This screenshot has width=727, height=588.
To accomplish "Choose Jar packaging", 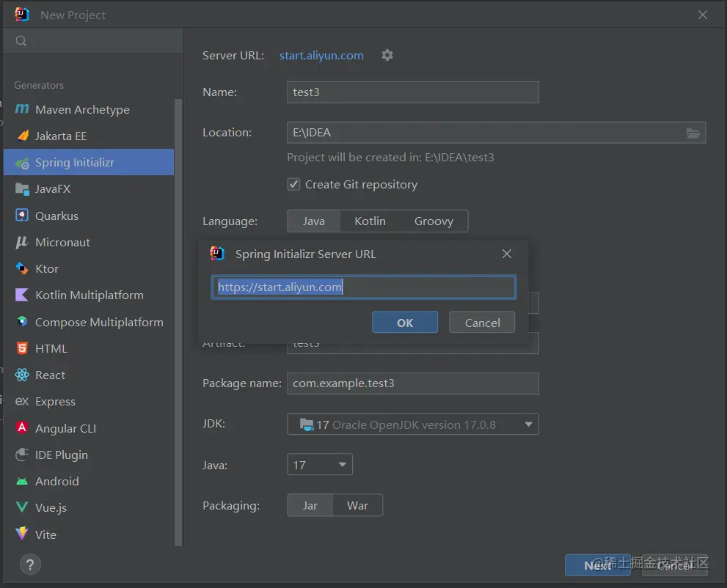I will pyautogui.click(x=310, y=505).
